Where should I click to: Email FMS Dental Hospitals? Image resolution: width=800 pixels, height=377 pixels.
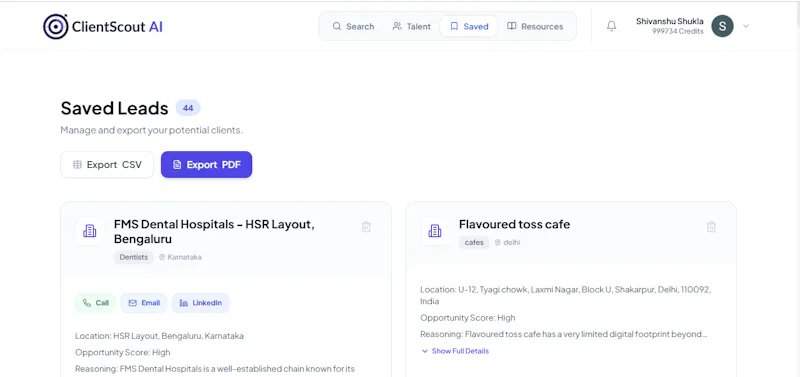coord(144,303)
